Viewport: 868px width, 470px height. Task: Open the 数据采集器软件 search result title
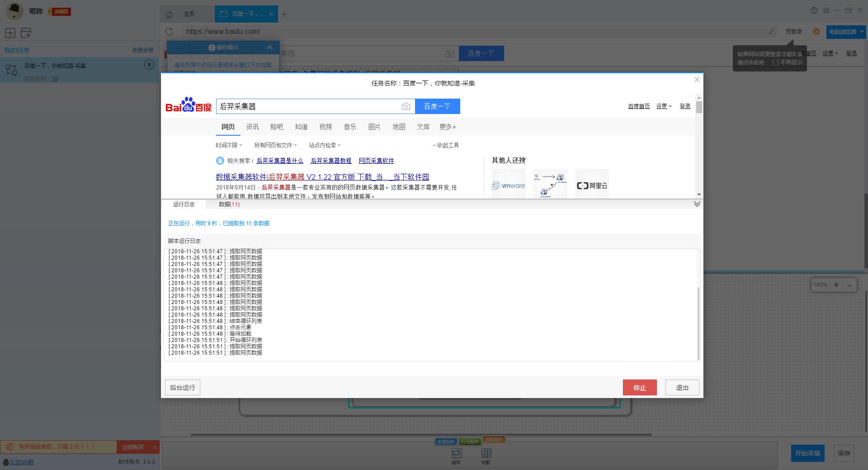pyautogui.click(x=322, y=177)
